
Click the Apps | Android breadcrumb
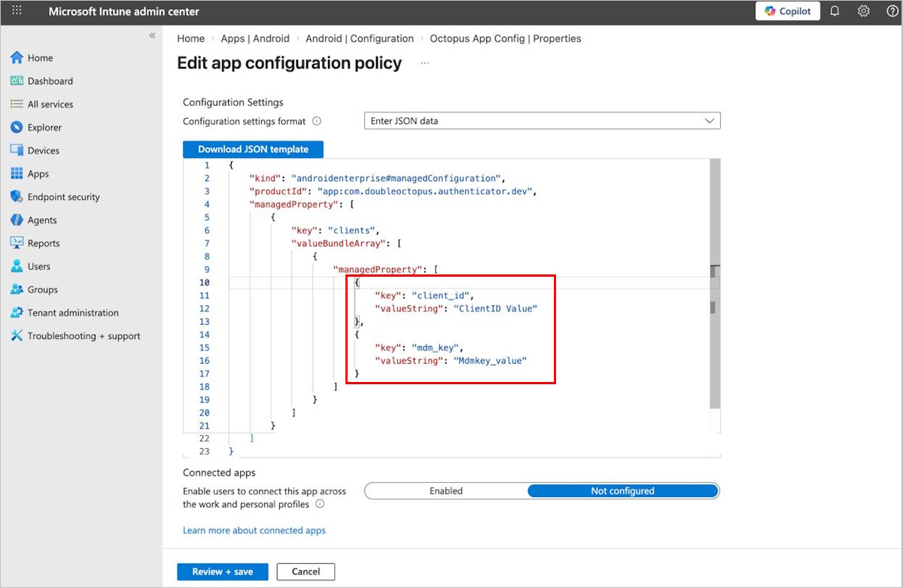tap(255, 38)
